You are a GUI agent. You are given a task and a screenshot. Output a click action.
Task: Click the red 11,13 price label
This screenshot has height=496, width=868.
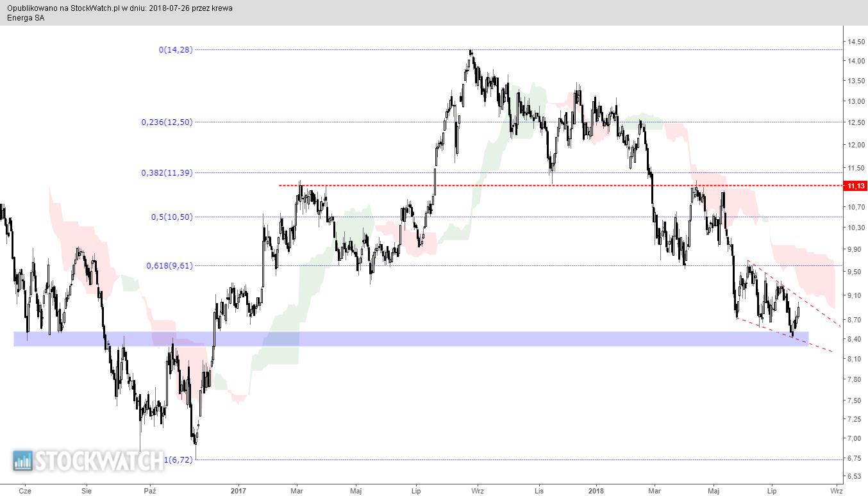click(856, 186)
